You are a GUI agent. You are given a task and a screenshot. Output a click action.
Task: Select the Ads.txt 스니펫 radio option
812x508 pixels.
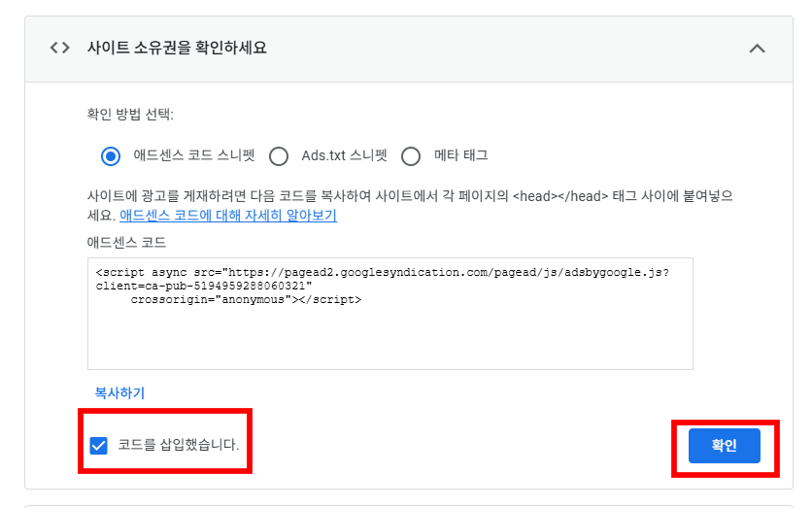click(x=279, y=155)
